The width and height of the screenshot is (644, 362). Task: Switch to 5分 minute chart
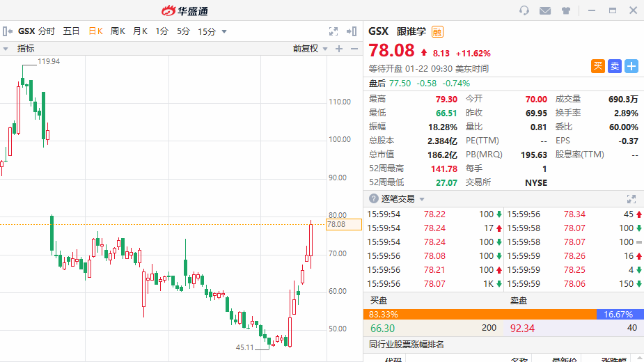pyautogui.click(x=184, y=31)
